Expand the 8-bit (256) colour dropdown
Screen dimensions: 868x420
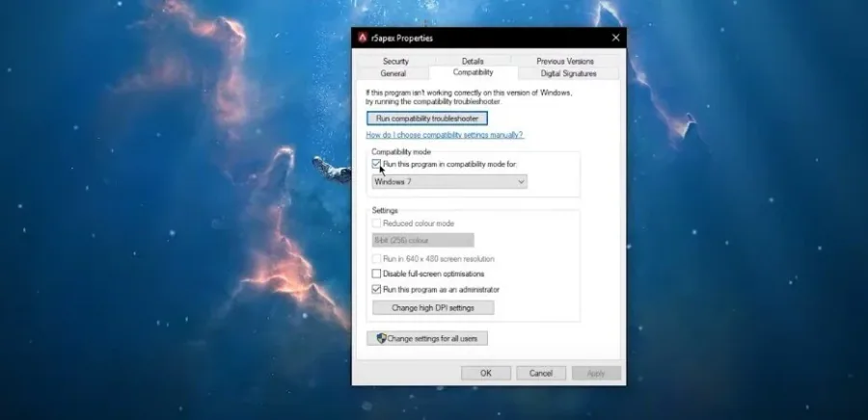click(x=423, y=240)
